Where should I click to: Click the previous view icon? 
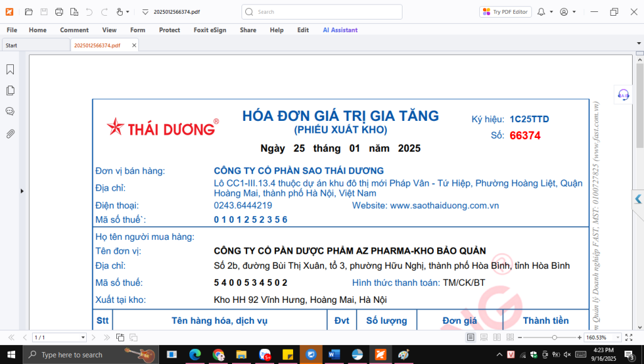[120, 338]
